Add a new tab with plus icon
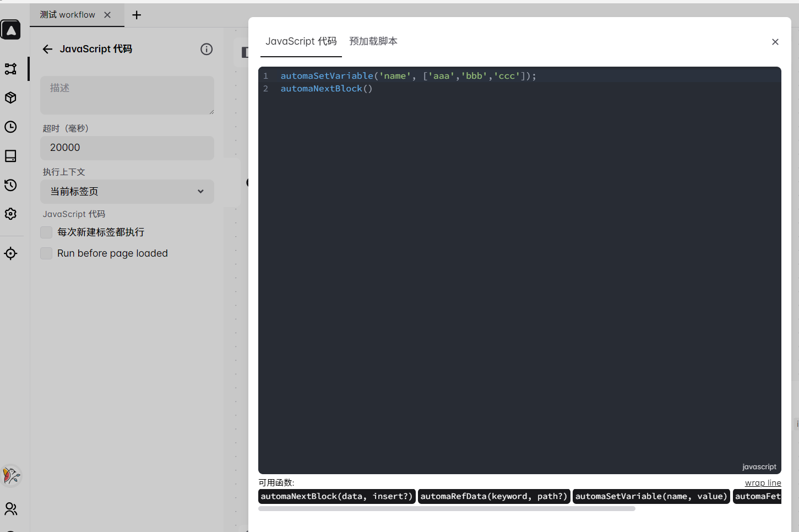 click(137, 15)
